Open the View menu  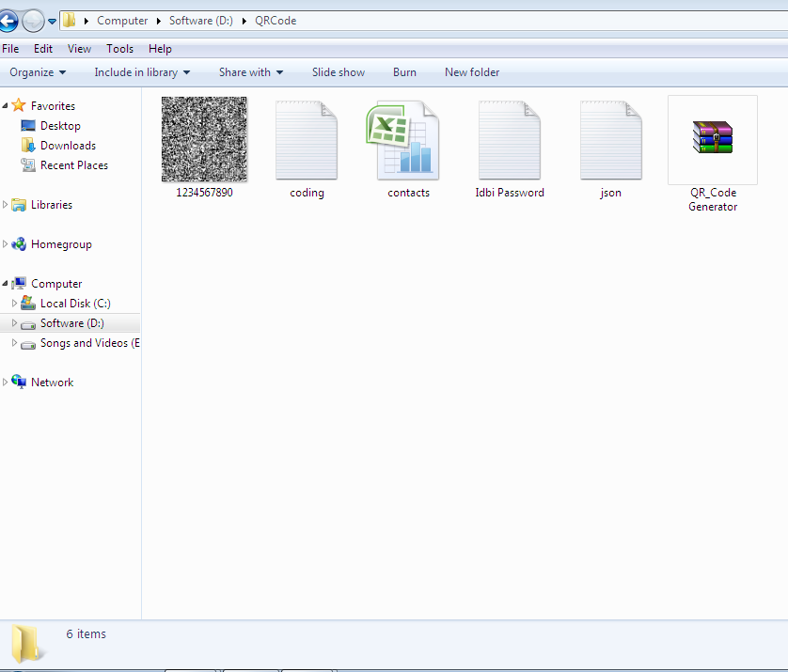point(79,49)
